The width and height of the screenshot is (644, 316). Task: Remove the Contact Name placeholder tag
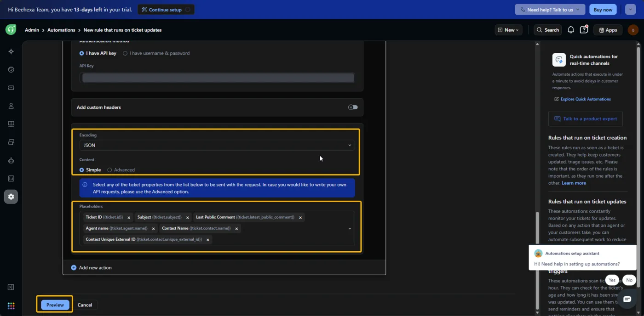[x=236, y=228]
